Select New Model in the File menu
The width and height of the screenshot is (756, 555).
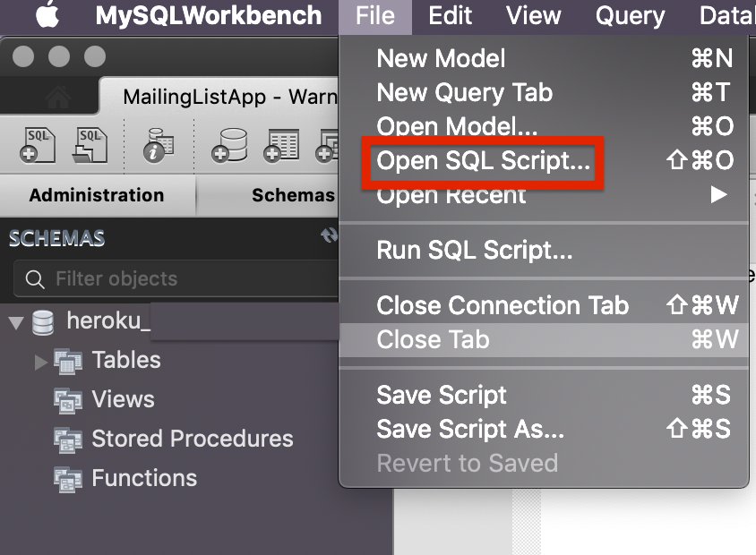click(441, 58)
